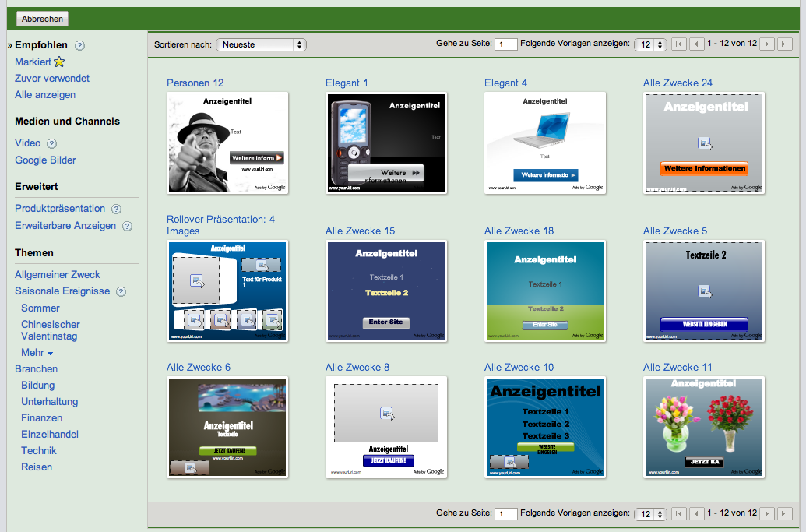Select the Alle Zwecke 8 thumbnail
Image resolution: width=806 pixels, height=532 pixels.
[x=386, y=427]
